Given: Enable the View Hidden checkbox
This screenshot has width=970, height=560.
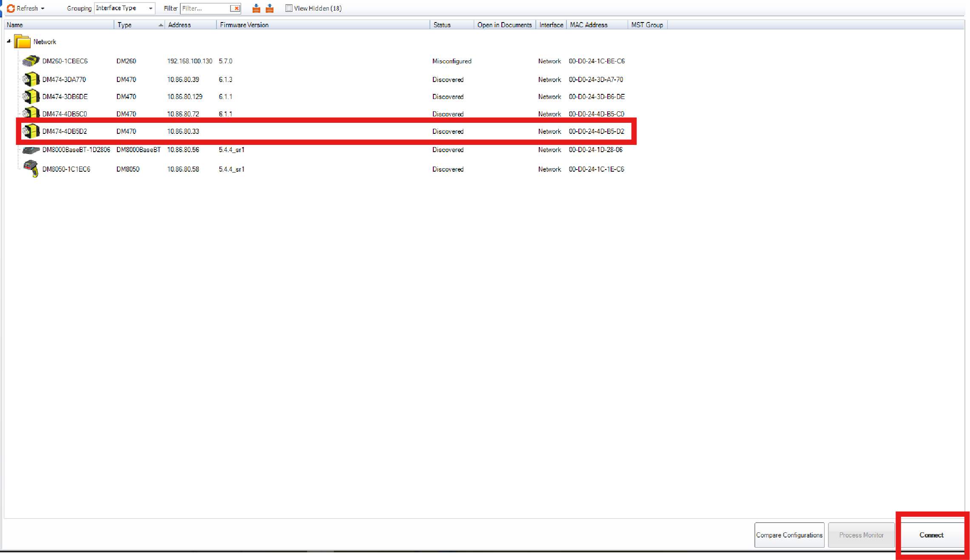Looking at the screenshot, I should click(x=289, y=8).
